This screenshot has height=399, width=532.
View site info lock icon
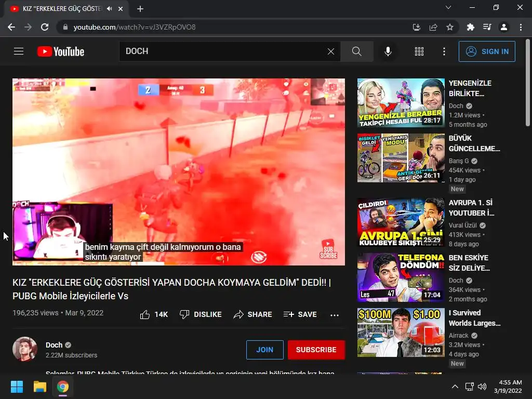(x=65, y=27)
